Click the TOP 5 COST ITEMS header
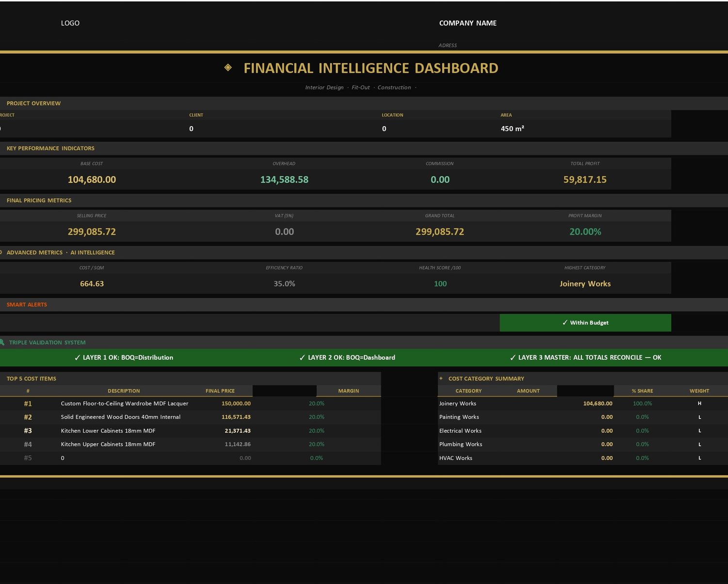The height and width of the screenshot is (584, 728). pos(32,379)
